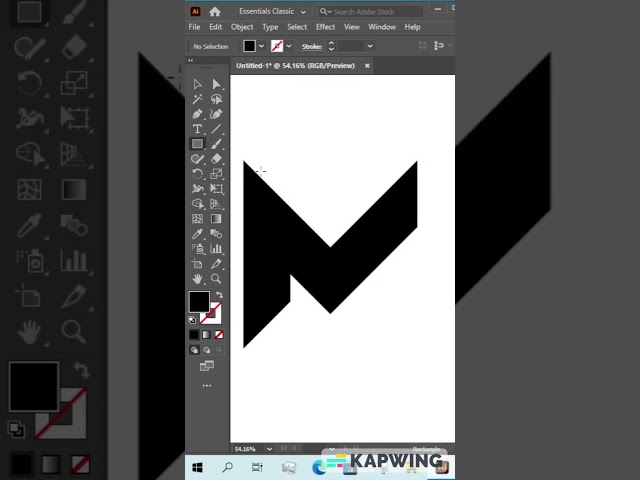Viewport: 640px width, 480px height.
Task: Swap fill and stroke colors
Action: (x=219, y=294)
